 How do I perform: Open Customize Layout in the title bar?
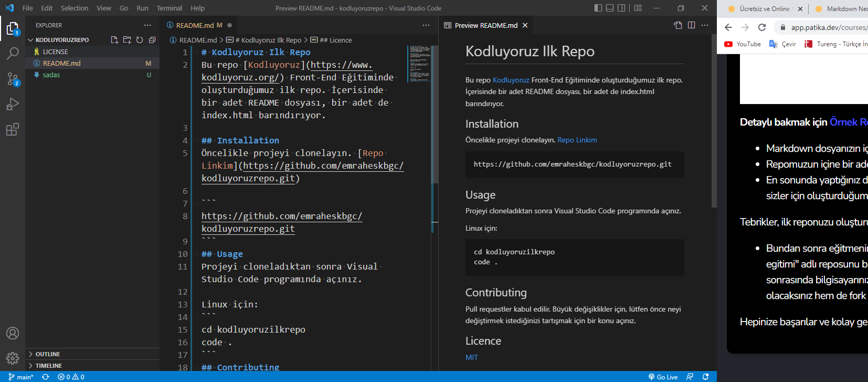[x=638, y=8]
